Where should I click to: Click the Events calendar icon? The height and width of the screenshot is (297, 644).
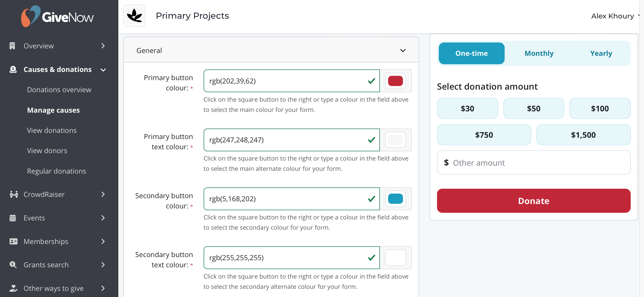pos(13,218)
